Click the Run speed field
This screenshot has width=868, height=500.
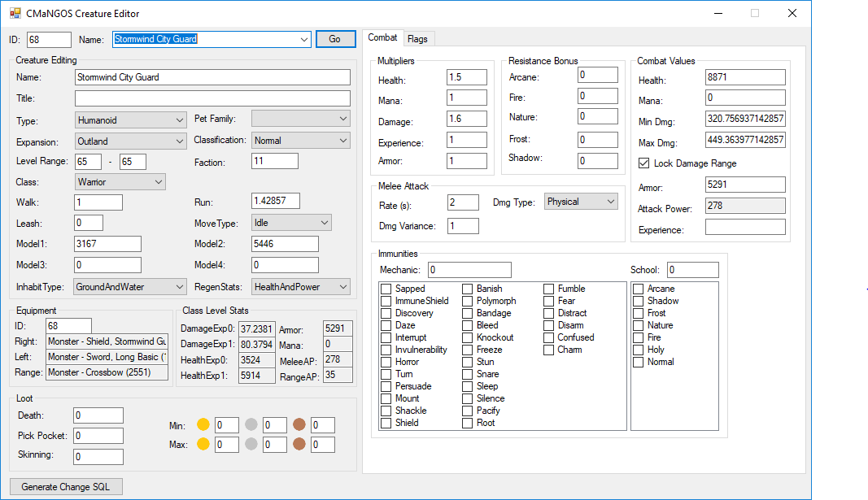tap(276, 201)
